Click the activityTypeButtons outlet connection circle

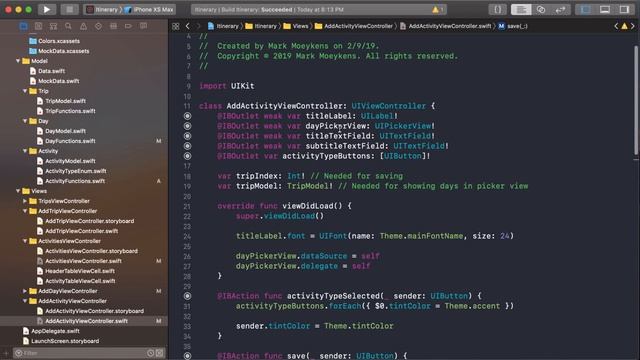coord(187,156)
